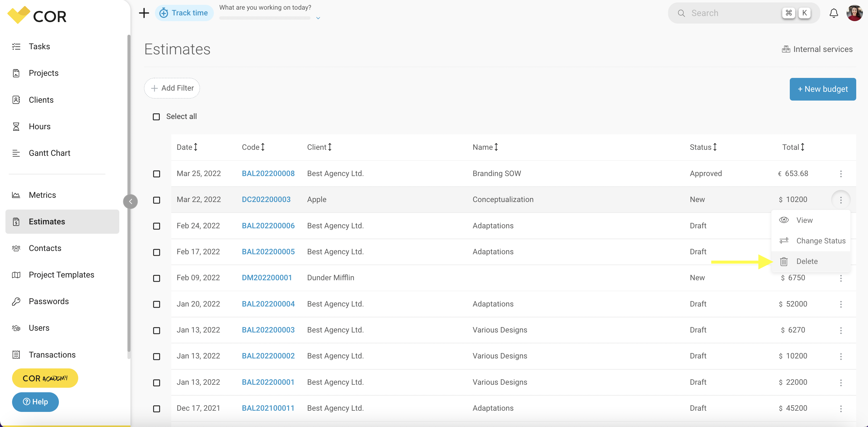Click the plus icon beside Track time

(x=144, y=13)
